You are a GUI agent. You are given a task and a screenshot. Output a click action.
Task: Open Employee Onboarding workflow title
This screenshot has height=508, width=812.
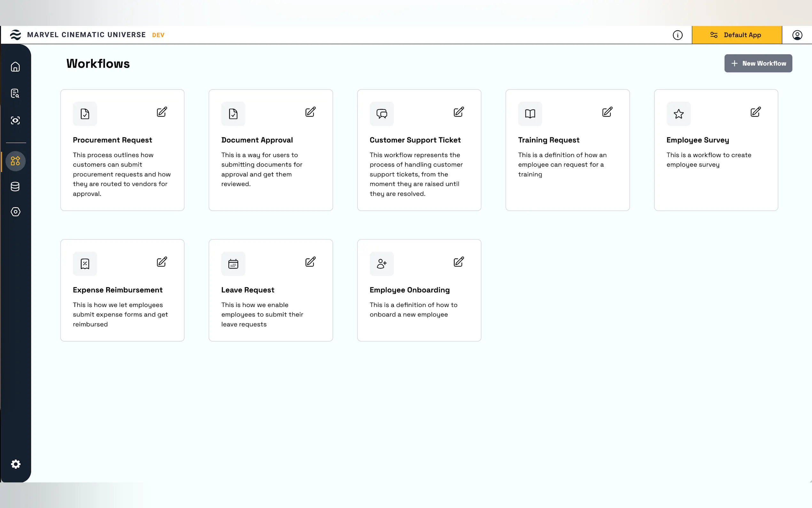pos(409,290)
